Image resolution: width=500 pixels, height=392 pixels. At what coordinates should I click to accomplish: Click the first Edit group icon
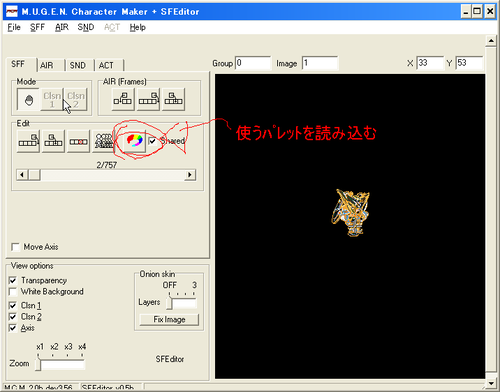pos(28,141)
